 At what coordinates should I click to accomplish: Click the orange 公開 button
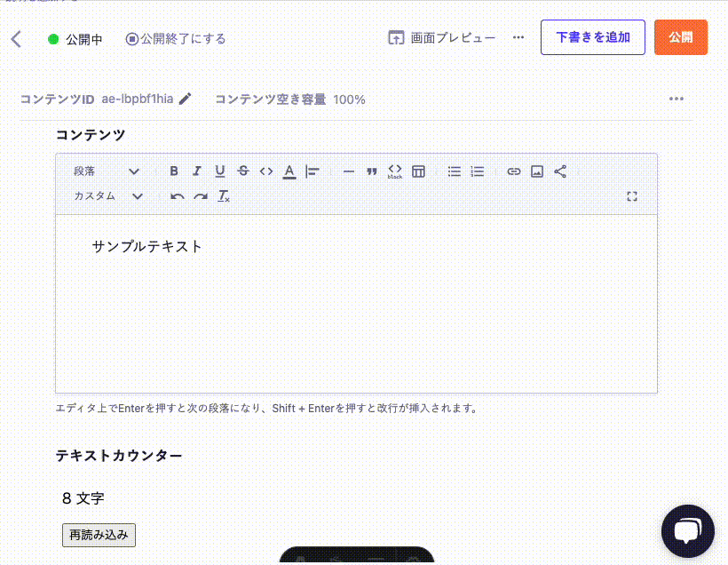click(x=681, y=37)
